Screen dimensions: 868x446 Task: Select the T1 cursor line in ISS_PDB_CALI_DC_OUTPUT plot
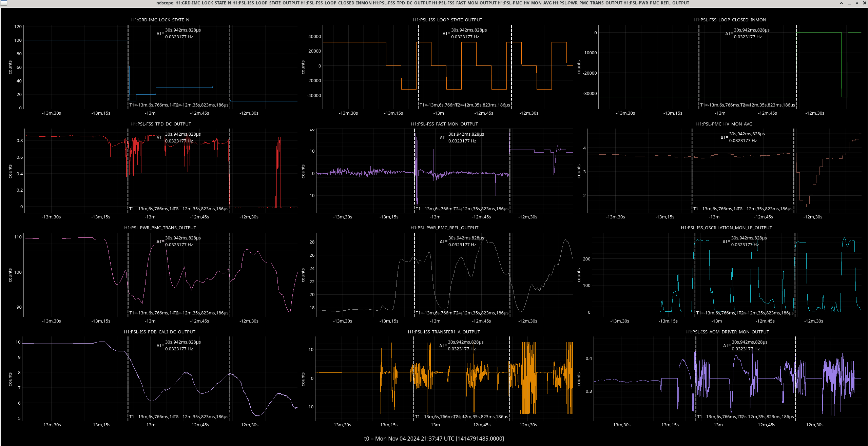pyautogui.click(x=128, y=379)
